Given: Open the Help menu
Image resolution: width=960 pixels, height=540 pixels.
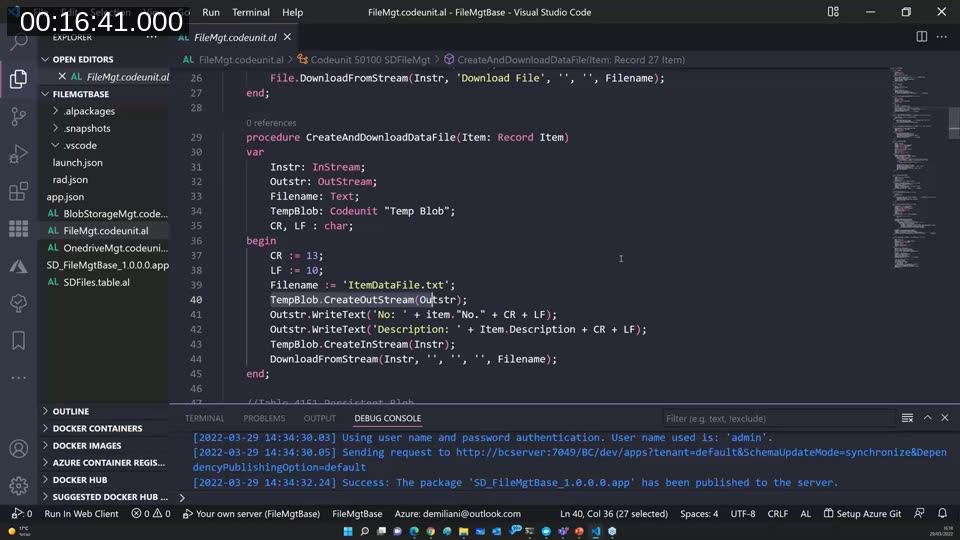Looking at the screenshot, I should pos(292,12).
